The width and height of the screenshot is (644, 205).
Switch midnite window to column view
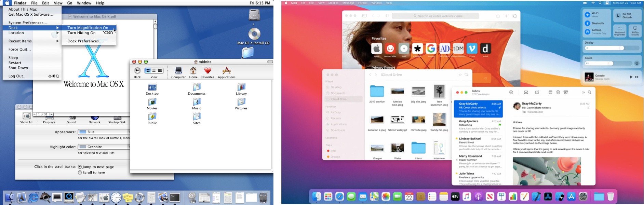(160, 71)
